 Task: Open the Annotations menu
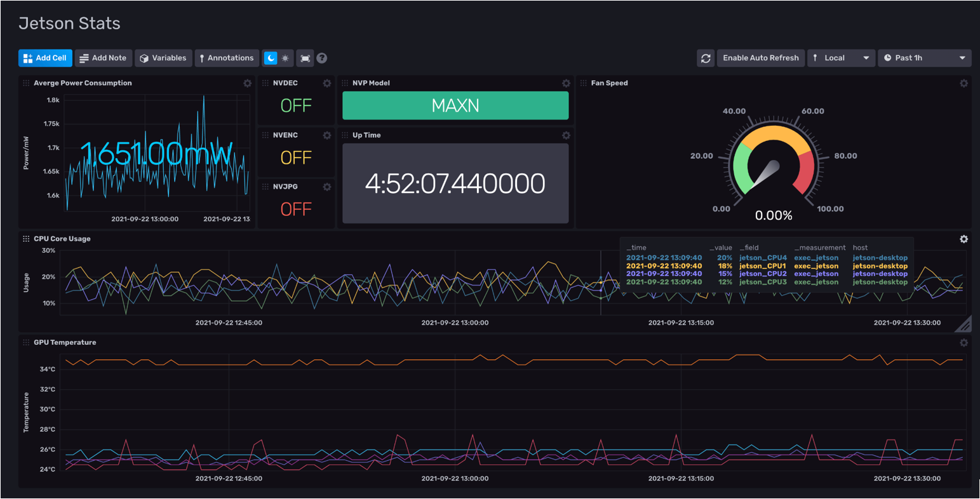(x=227, y=58)
